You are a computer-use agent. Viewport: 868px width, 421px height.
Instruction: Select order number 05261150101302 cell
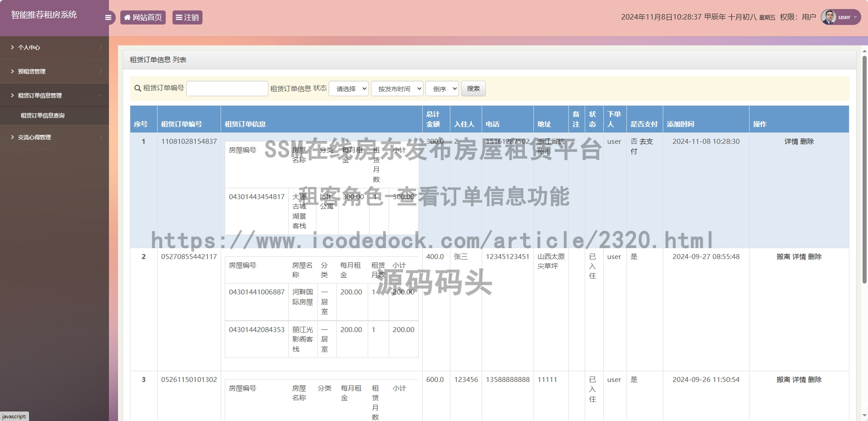click(189, 380)
